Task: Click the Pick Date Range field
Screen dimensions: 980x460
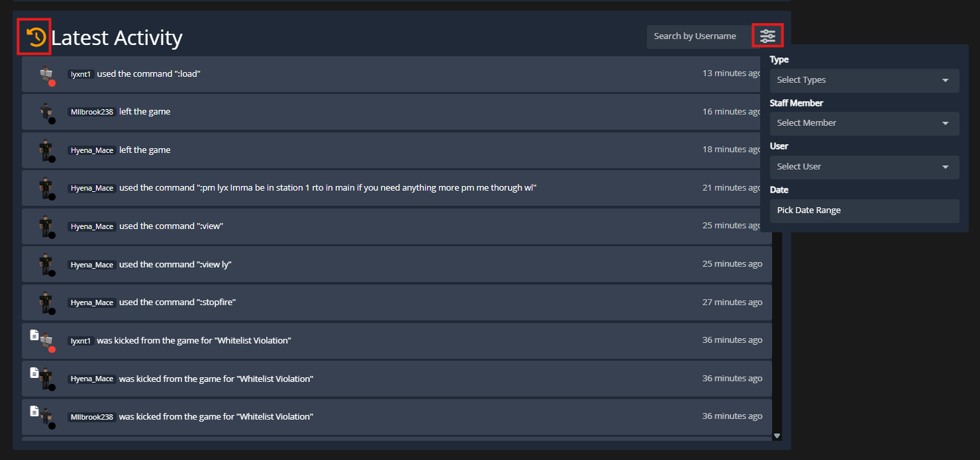Action: [863, 210]
